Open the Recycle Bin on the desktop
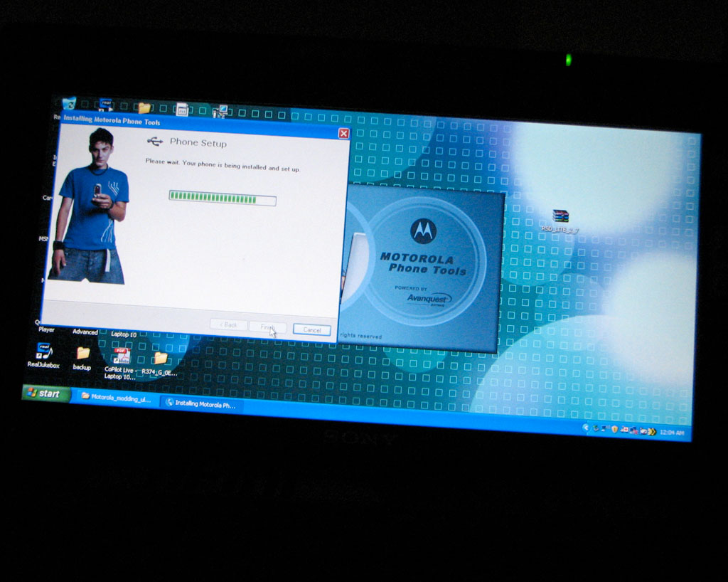Viewport: 728px width, 582px height. click(x=69, y=103)
